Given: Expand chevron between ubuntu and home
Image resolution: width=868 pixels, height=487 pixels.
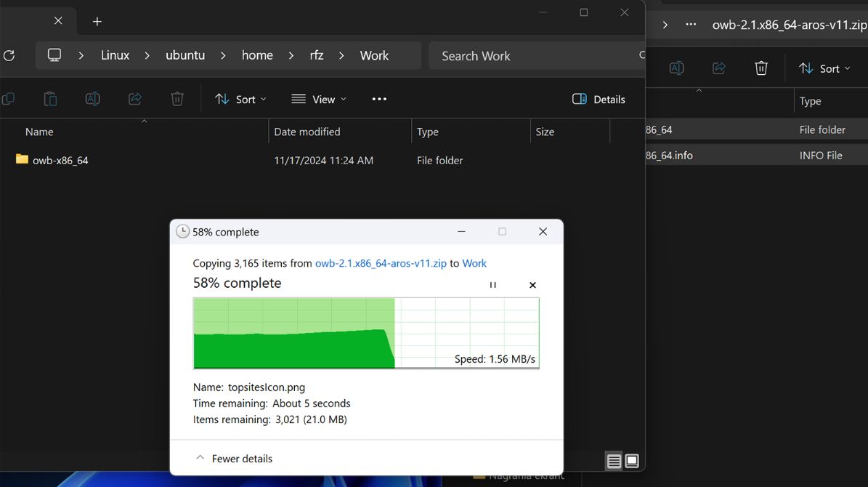Looking at the screenshot, I should pyautogui.click(x=223, y=55).
